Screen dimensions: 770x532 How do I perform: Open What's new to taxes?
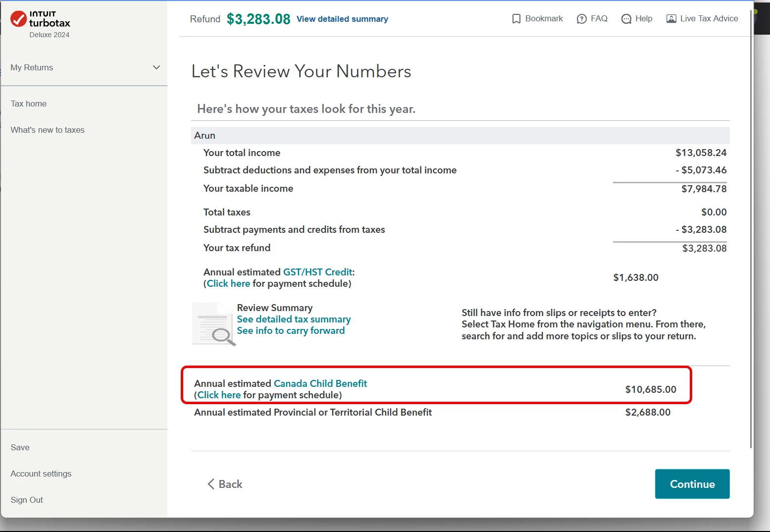(x=48, y=130)
